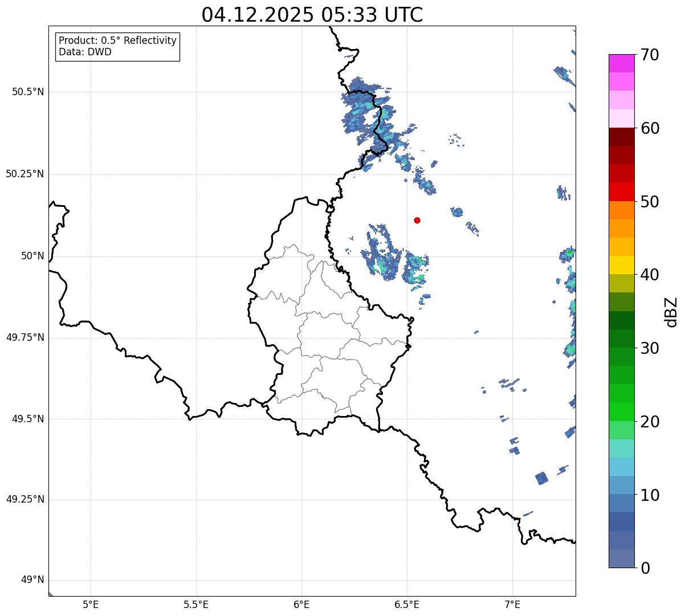Click the bright green band just above 20
685x616 pixels.
[622, 411]
